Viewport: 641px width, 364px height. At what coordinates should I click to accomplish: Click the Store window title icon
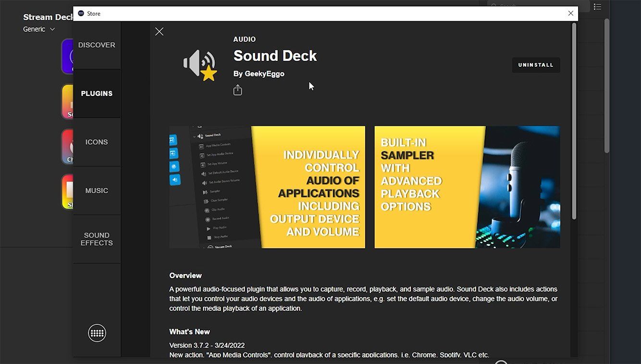[x=81, y=13]
